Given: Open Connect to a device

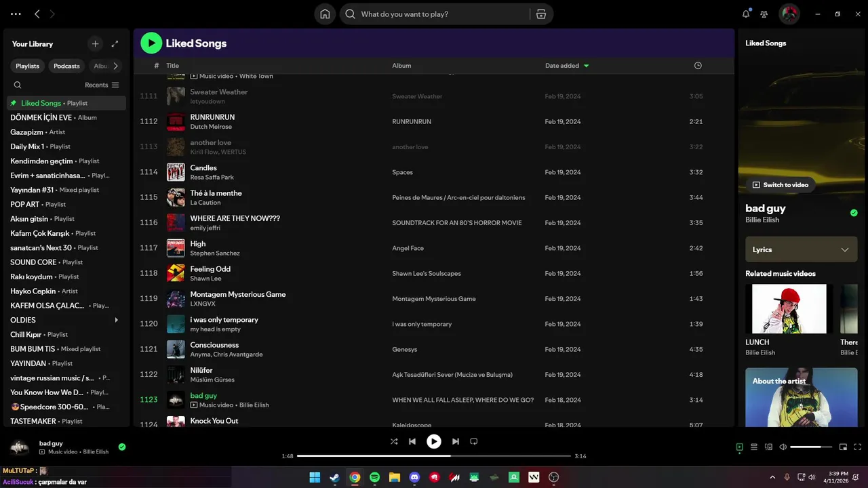Looking at the screenshot, I should click(768, 447).
